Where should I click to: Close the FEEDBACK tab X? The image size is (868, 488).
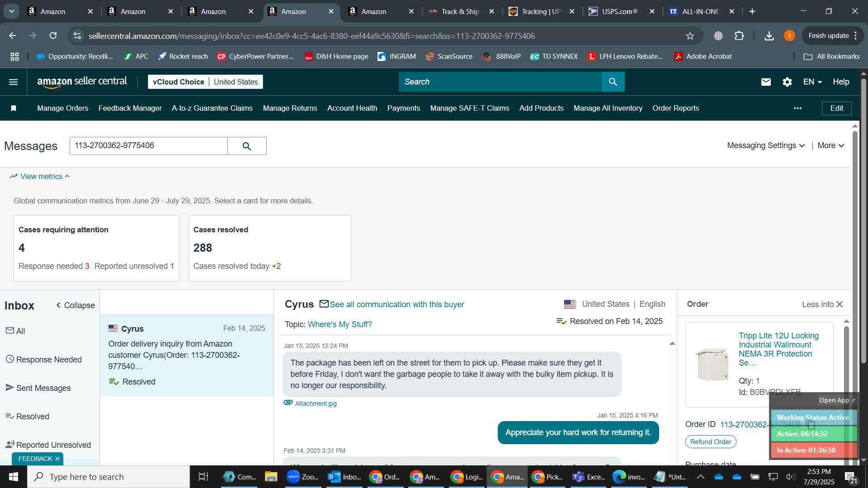pyautogui.click(x=57, y=459)
